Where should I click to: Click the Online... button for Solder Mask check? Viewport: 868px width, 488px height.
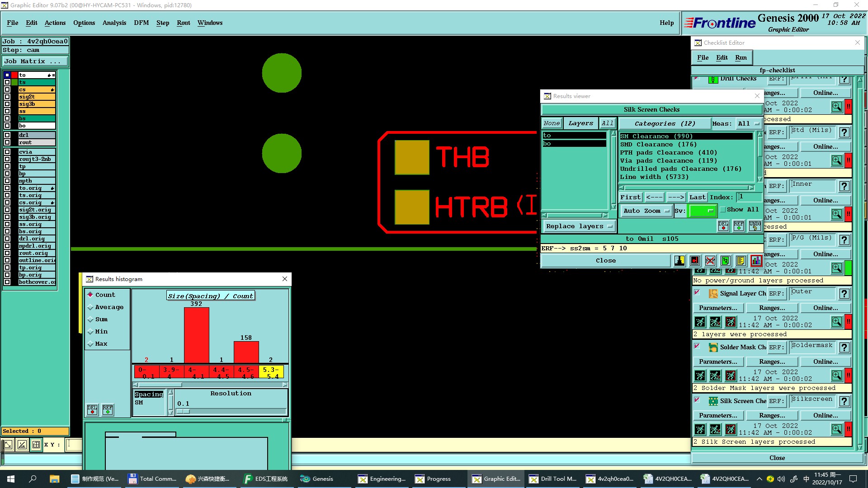click(x=826, y=361)
